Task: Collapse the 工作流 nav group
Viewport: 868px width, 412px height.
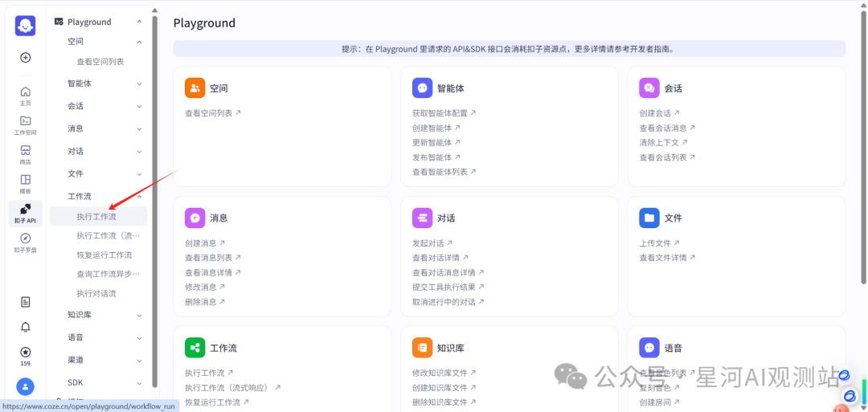Action: 140,196
